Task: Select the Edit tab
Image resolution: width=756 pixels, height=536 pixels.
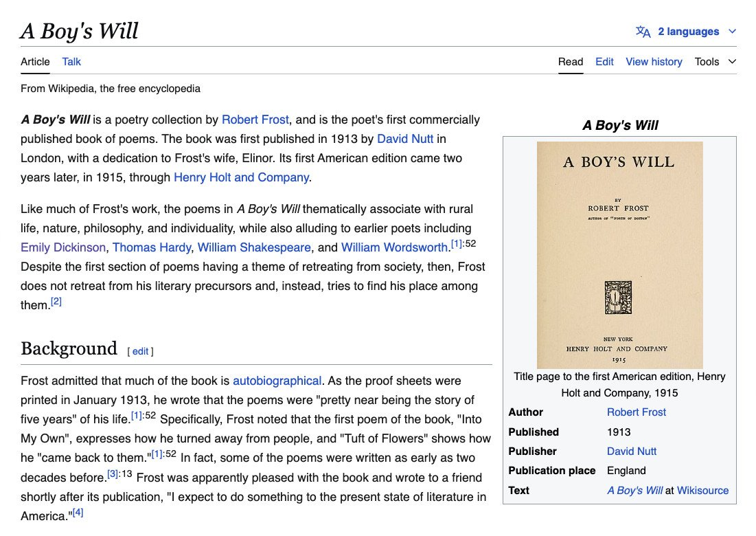Action: pyautogui.click(x=605, y=62)
